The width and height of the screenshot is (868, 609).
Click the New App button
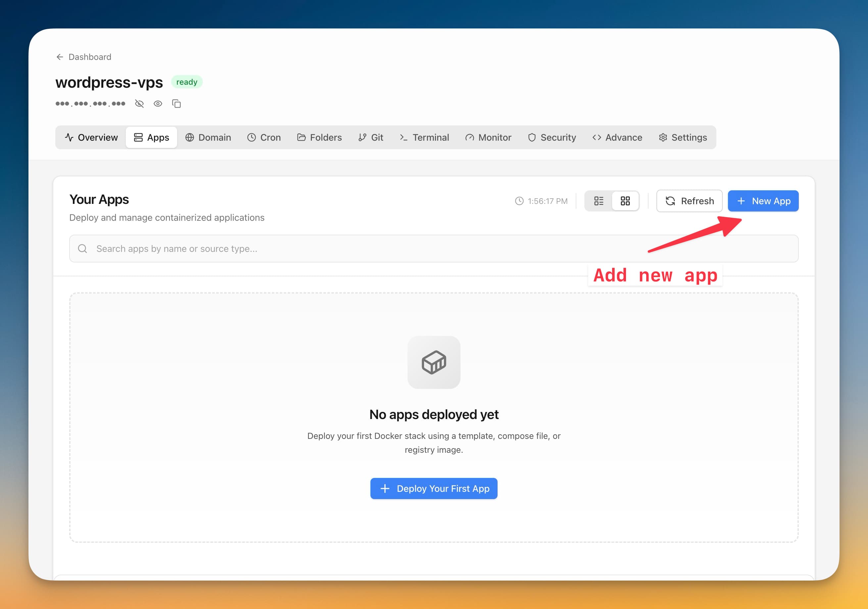(x=763, y=201)
